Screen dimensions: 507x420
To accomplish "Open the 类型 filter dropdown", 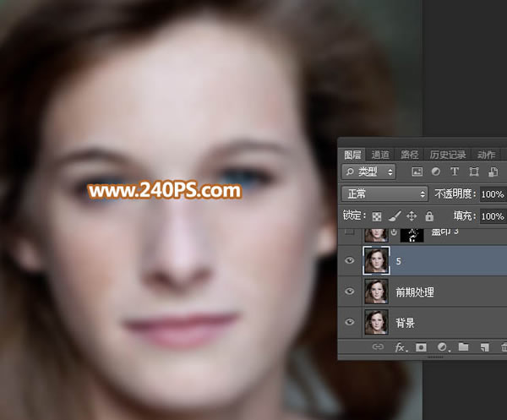I will coord(368,172).
